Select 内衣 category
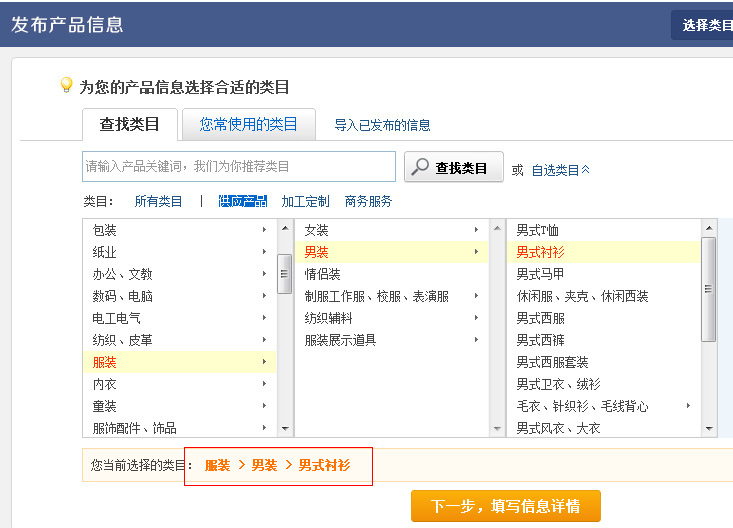 click(180, 384)
